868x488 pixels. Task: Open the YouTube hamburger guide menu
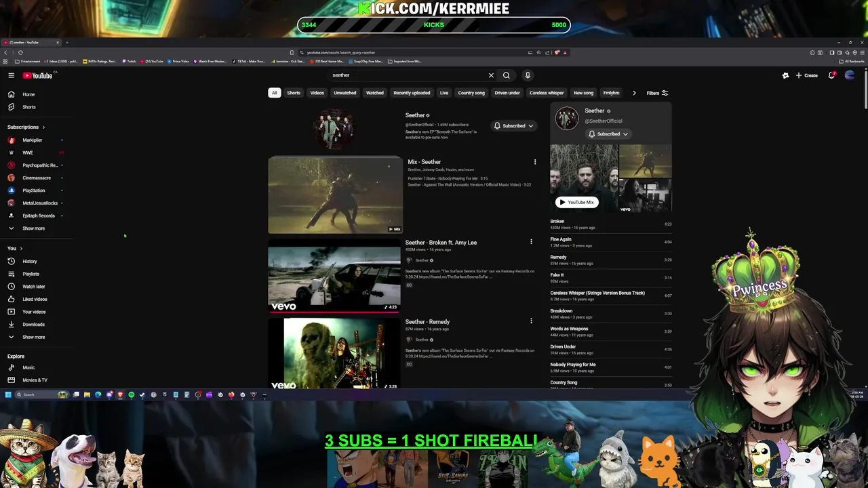[x=11, y=75]
